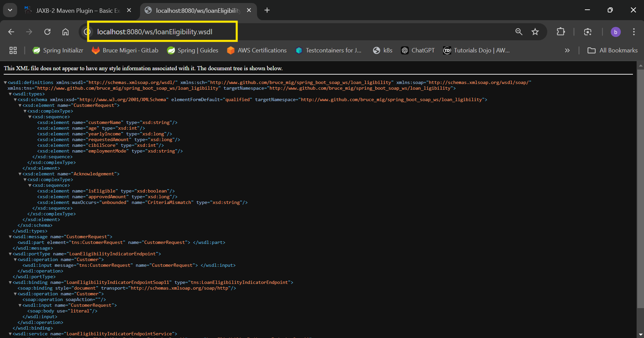Click the scrollbar up arrow
644x338 pixels.
[640, 65]
